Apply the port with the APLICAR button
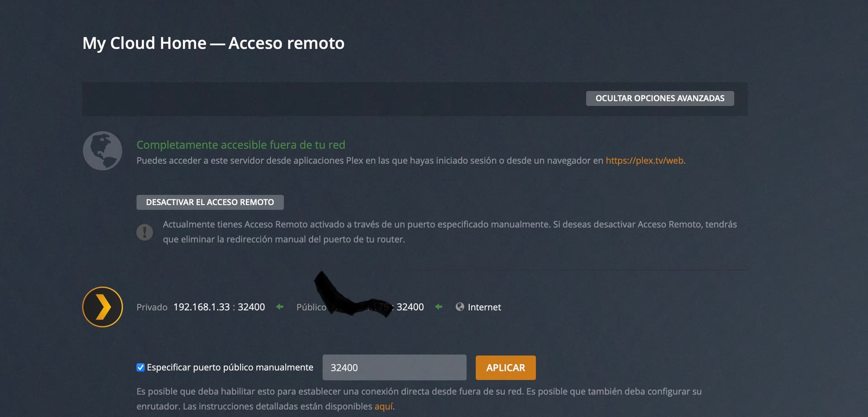Viewport: 868px width, 417px height. pyautogui.click(x=505, y=368)
